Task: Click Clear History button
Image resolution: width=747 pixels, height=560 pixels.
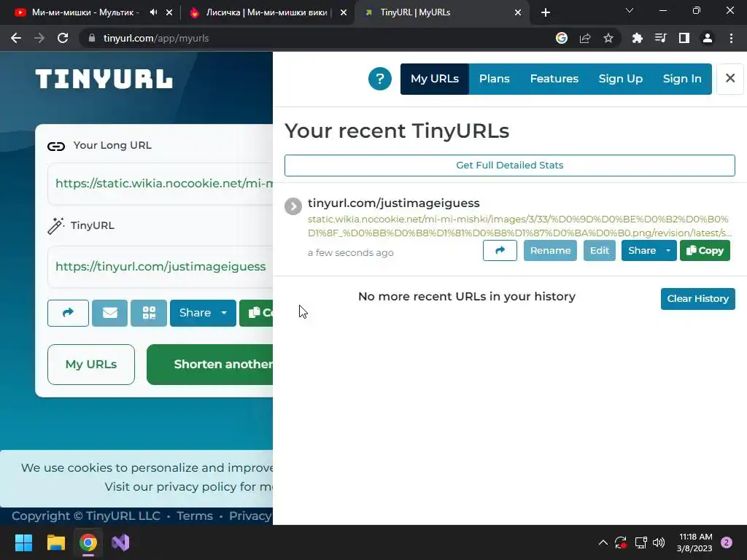Action: [x=697, y=298]
